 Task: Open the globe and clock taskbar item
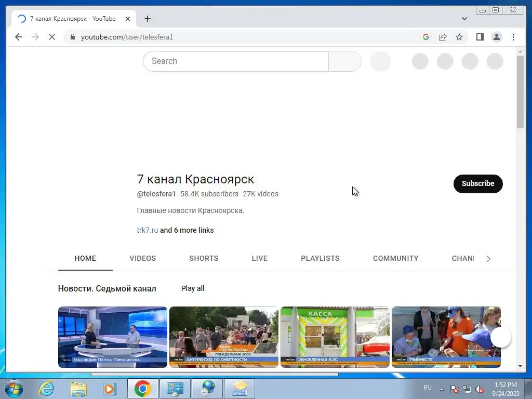click(207, 389)
